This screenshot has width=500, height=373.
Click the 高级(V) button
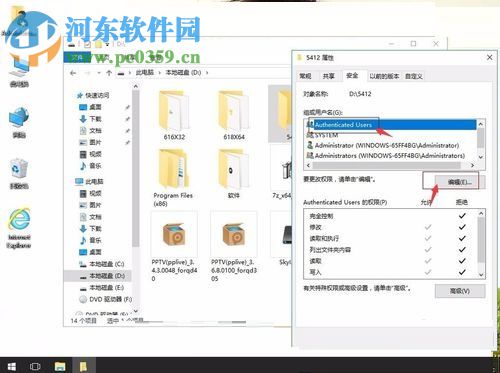click(x=460, y=291)
